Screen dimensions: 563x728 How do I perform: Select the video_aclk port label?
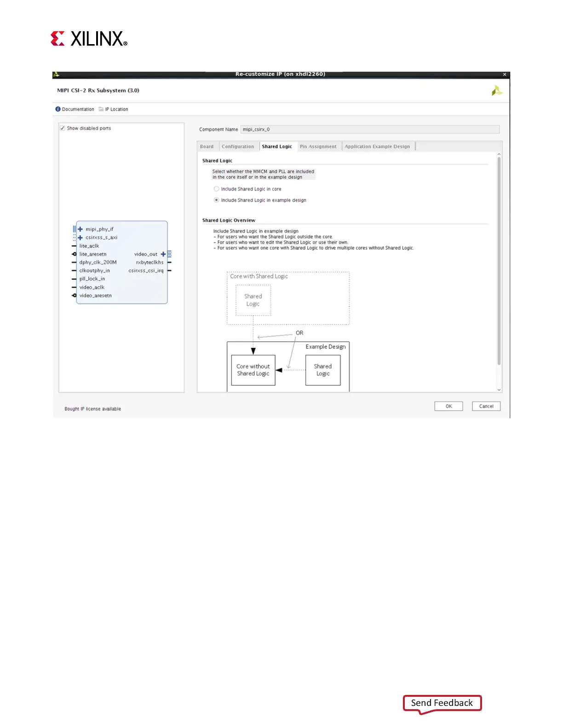tap(92, 287)
